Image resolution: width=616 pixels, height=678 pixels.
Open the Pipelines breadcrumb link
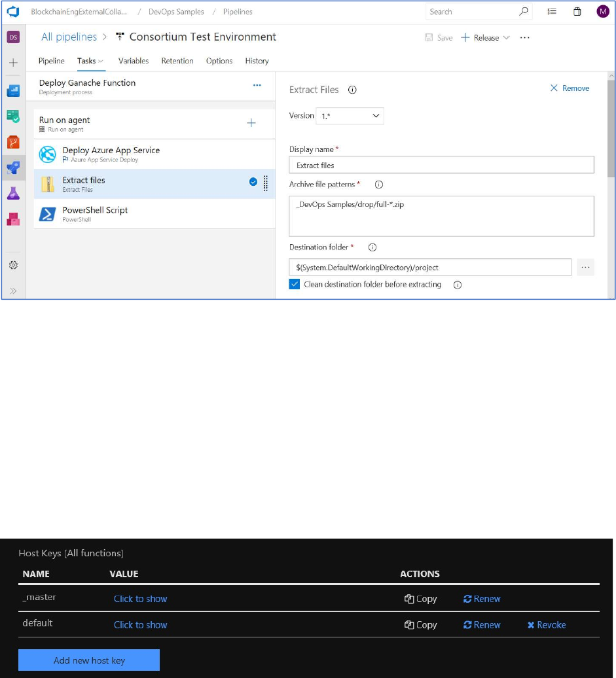click(238, 12)
